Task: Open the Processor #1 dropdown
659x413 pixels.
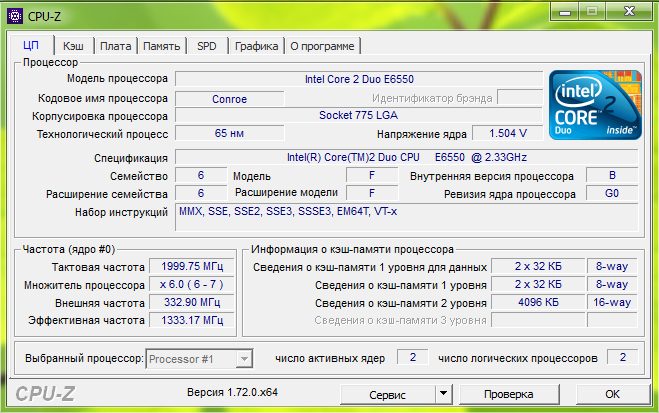Action: (x=199, y=359)
